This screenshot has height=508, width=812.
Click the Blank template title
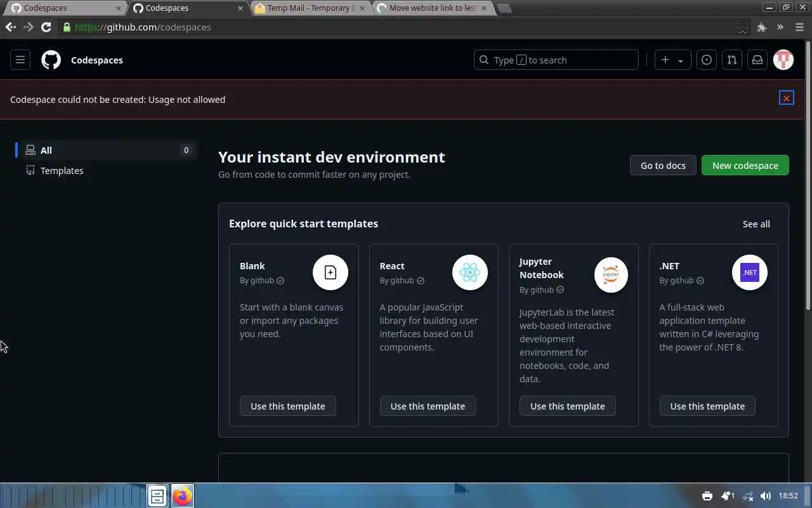tap(252, 265)
